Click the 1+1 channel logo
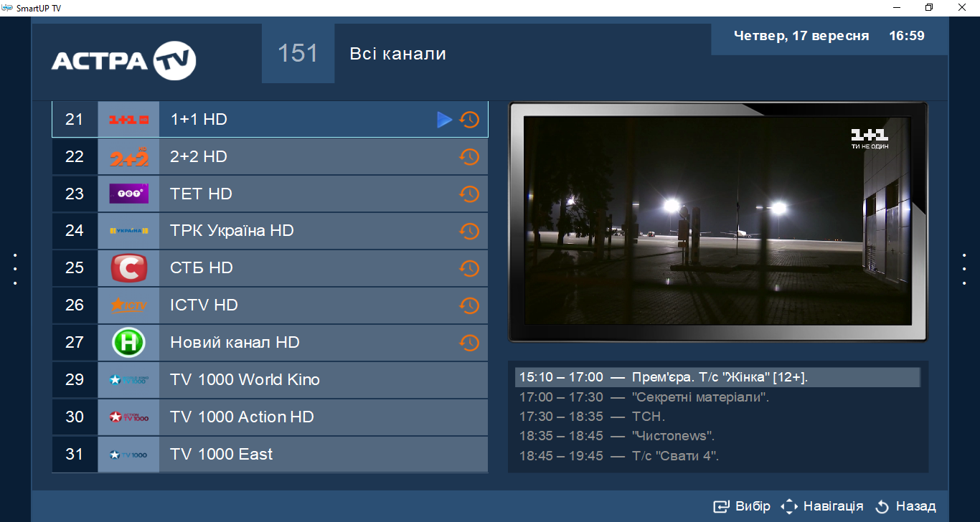Viewport: 980px width, 522px height. [x=128, y=120]
